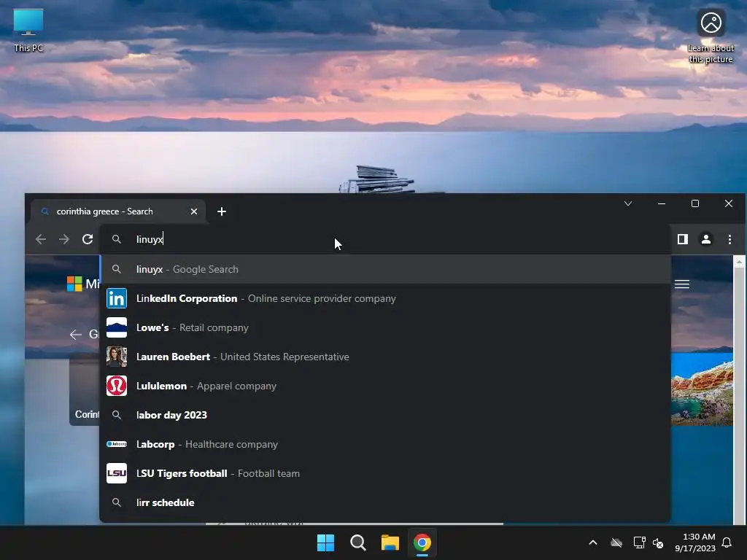Open Windows Start menu
This screenshot has width=747, height=560.
(326, 542)
